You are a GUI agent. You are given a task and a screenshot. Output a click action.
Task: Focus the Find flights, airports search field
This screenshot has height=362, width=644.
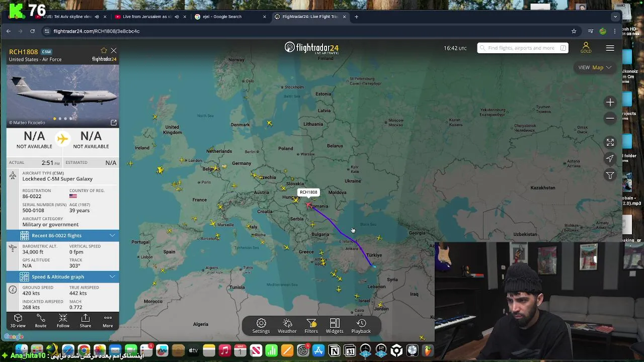click(x=522, y=48)
